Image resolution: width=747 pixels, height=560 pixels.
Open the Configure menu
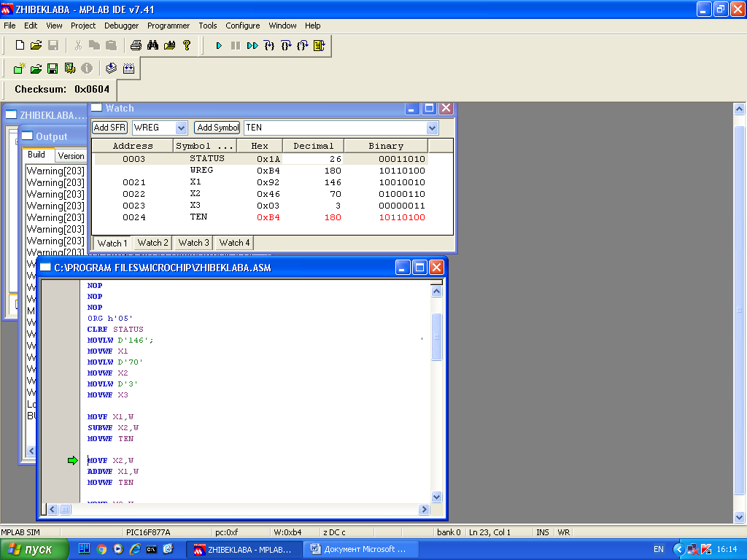242,26
